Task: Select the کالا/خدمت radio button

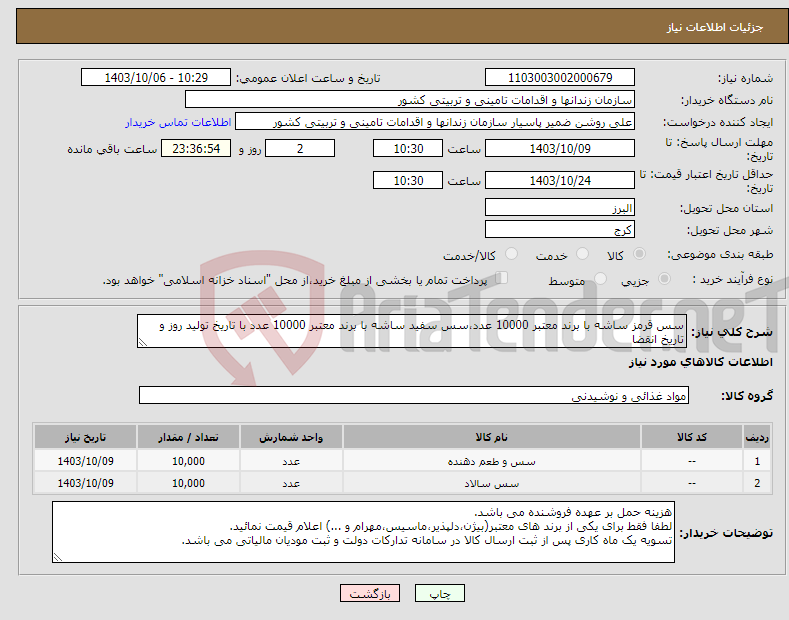Action: 511,254
